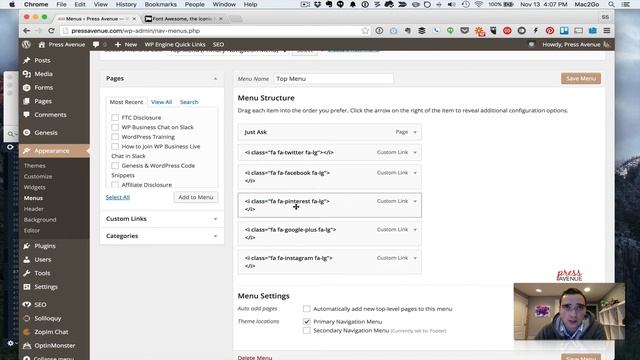Click the Zopim Chat sidebar icon

[x=27, y=332]
